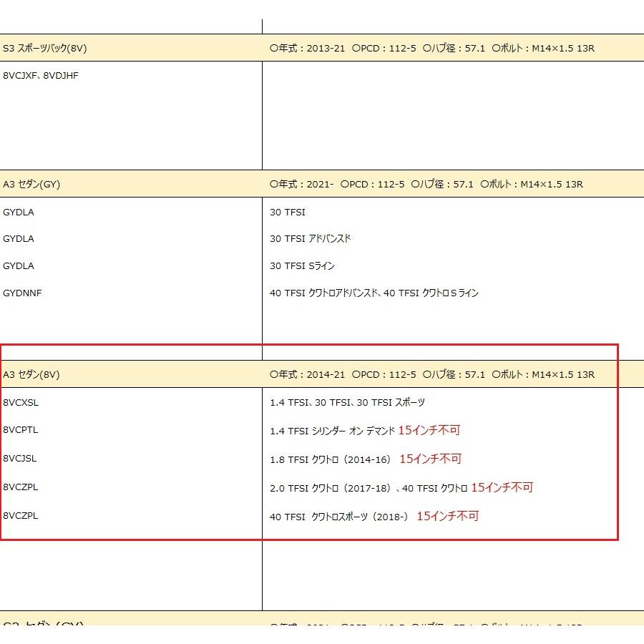Click the A3 セダン(GY) header
The height and width of the screenshot is (644, 644).
pyautogui.click(x=31, y=184)
